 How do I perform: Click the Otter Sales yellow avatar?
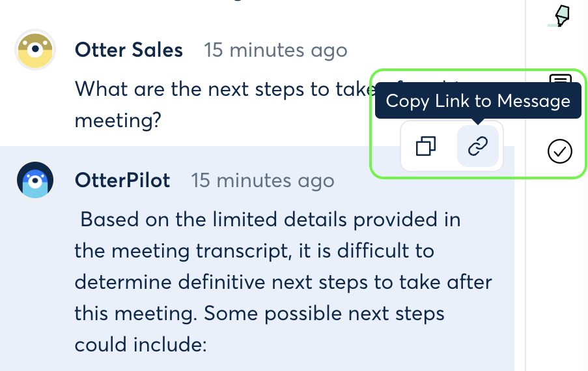pos(35,50)
